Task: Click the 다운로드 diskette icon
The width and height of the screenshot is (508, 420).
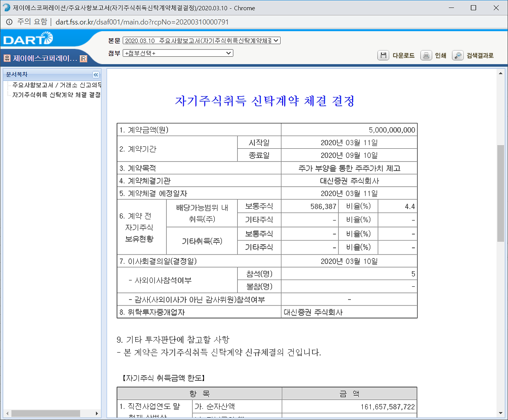Action: 383,55
